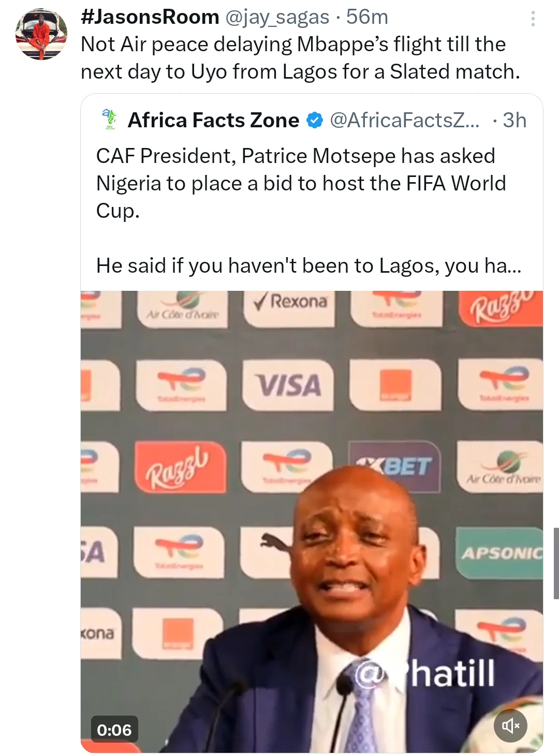Click the scrollbar handle on the right edge
This screenshot has width=559, height=756.
(556, 563)
